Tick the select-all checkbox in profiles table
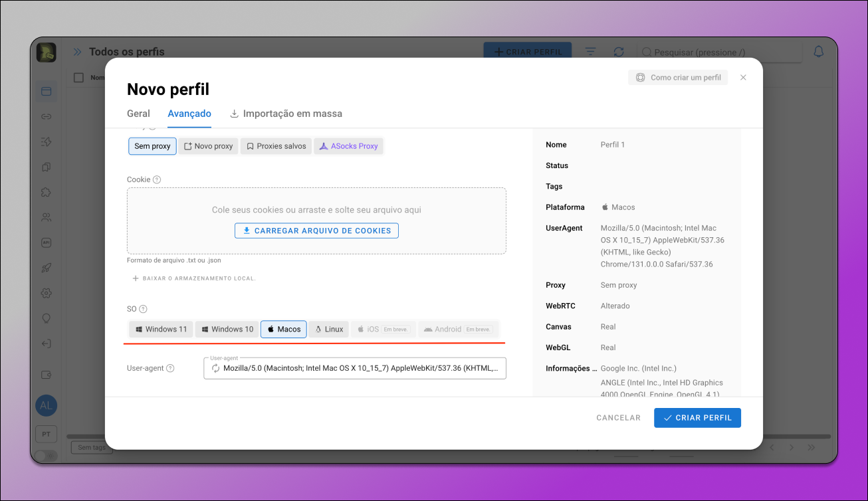This screenshot has height=501, width=868. [x=78, y=77]
